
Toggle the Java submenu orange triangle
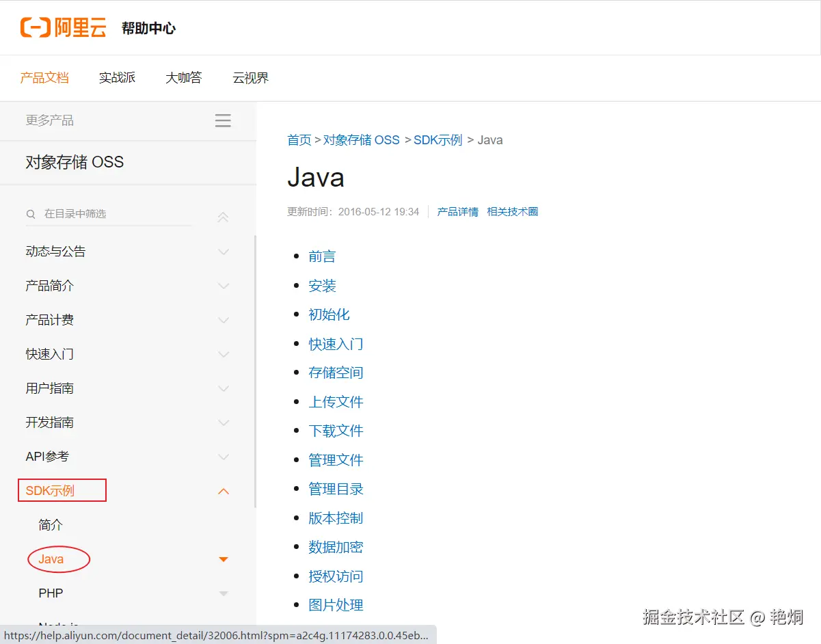point(223,559)
